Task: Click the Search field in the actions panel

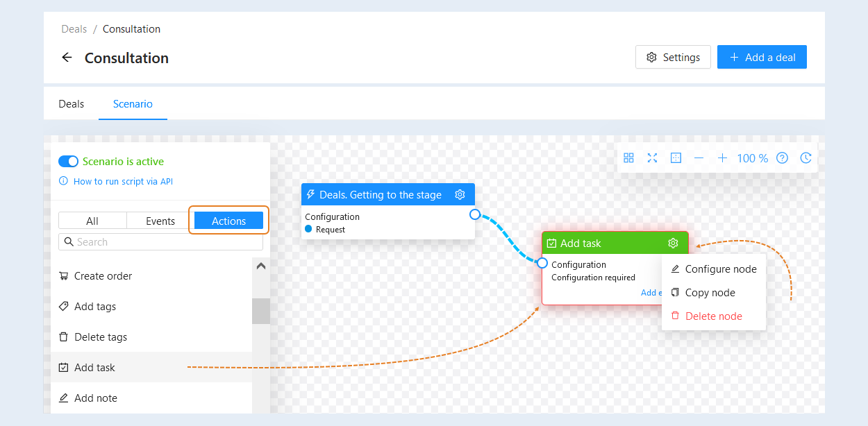Action: (160, 241)
